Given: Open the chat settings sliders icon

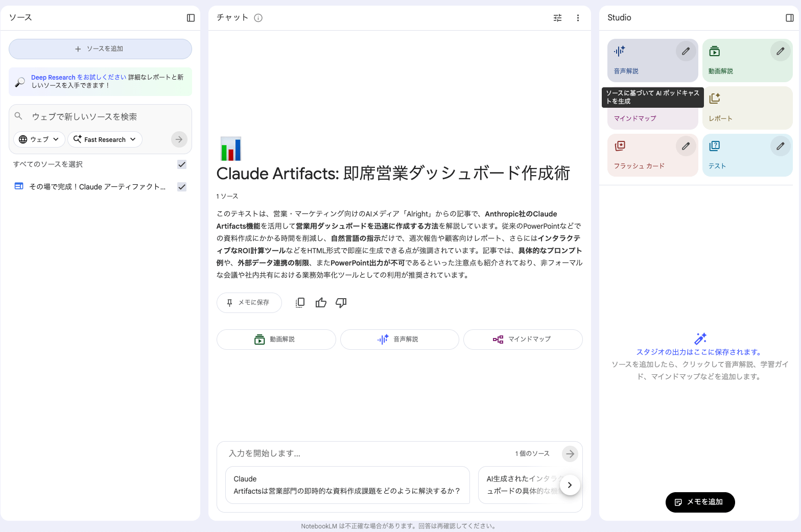Looking at the screenshot, I should coord(557,18).
